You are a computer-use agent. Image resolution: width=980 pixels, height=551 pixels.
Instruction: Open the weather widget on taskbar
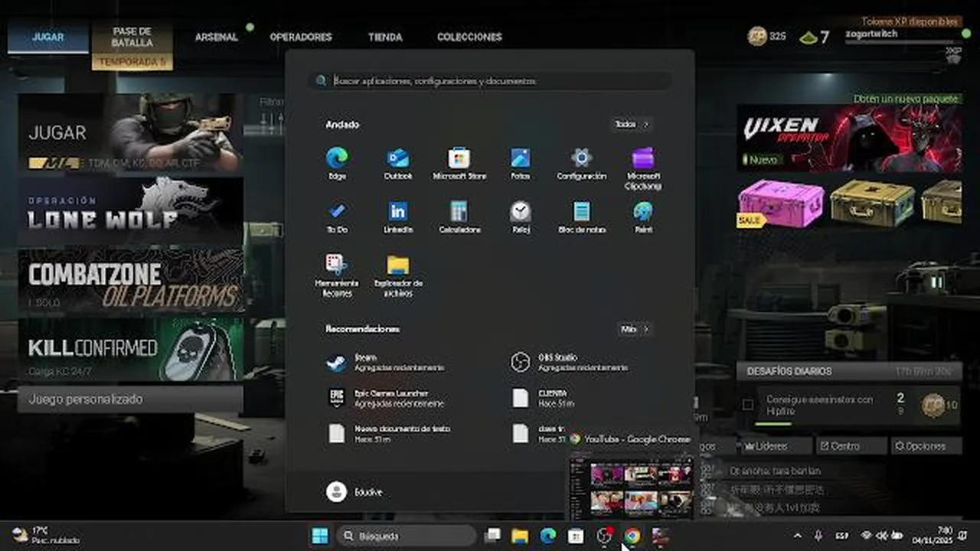[46, 536]
